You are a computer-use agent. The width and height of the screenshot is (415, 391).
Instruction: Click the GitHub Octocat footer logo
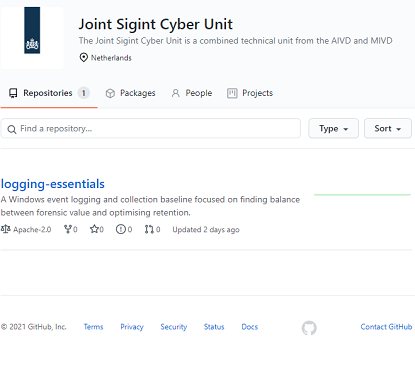pos(309,328)
